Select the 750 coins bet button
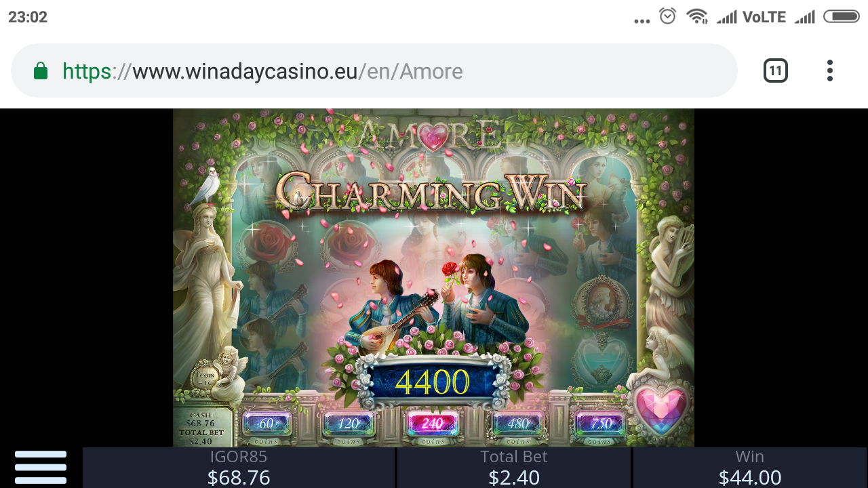868x488 pixels. (x=601, y=424)
